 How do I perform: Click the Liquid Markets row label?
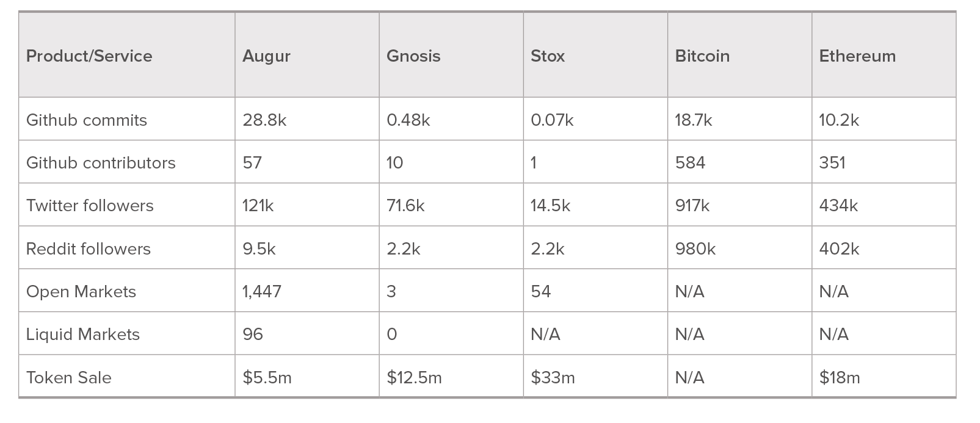(127, 333)
